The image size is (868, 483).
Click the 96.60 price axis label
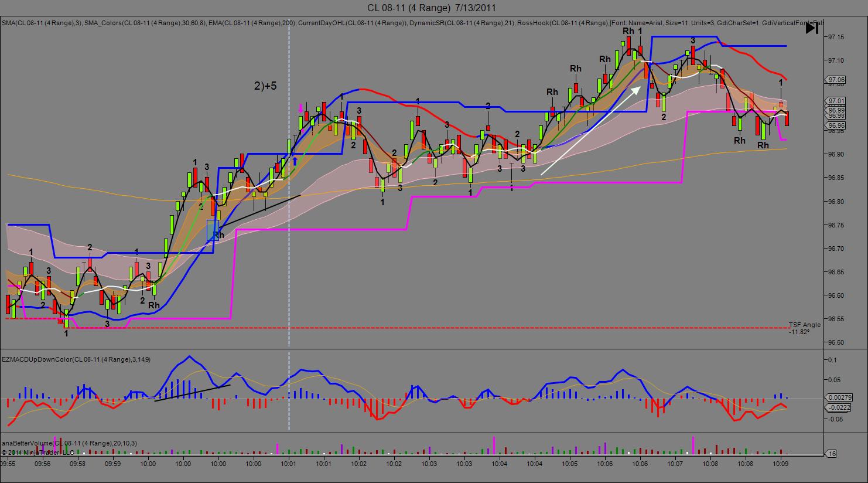(x=836, y=295)
